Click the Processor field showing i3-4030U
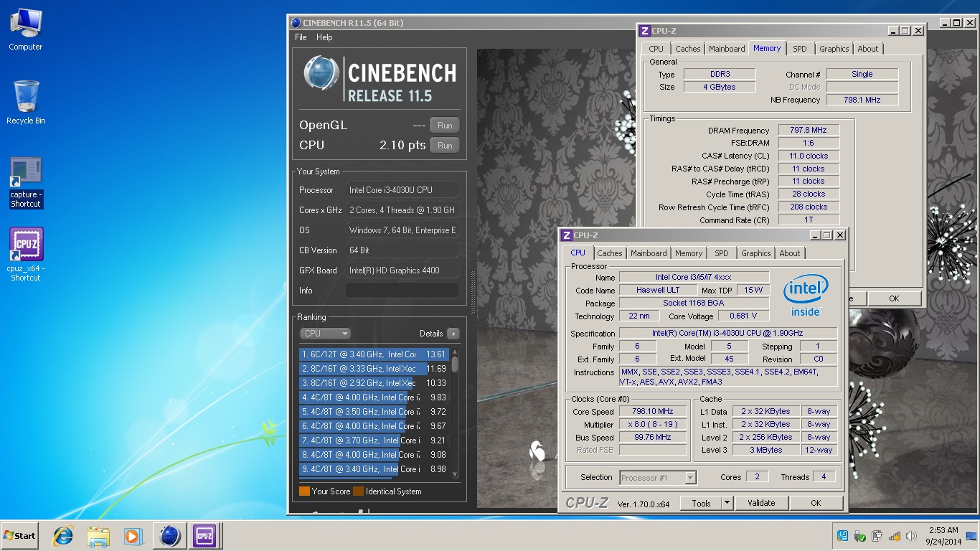 pyautogui.click(x=402, y=190)
